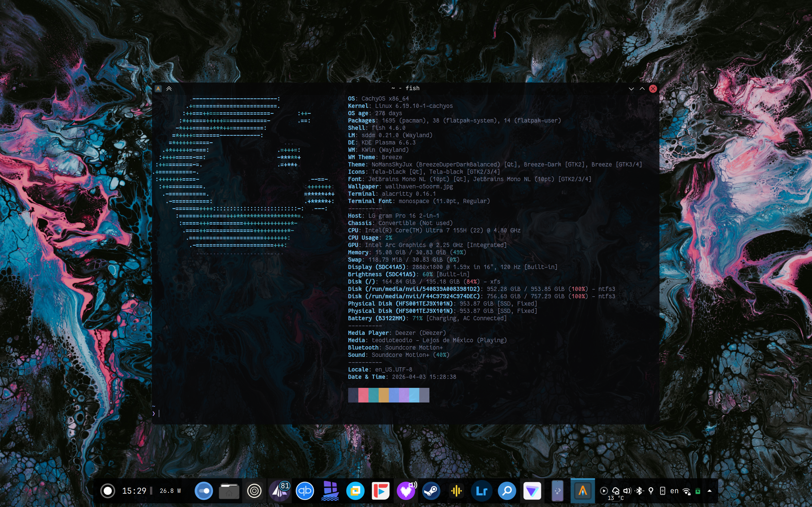
Task: Open the Lightroom Lr icon
Action: pos(482,491)
